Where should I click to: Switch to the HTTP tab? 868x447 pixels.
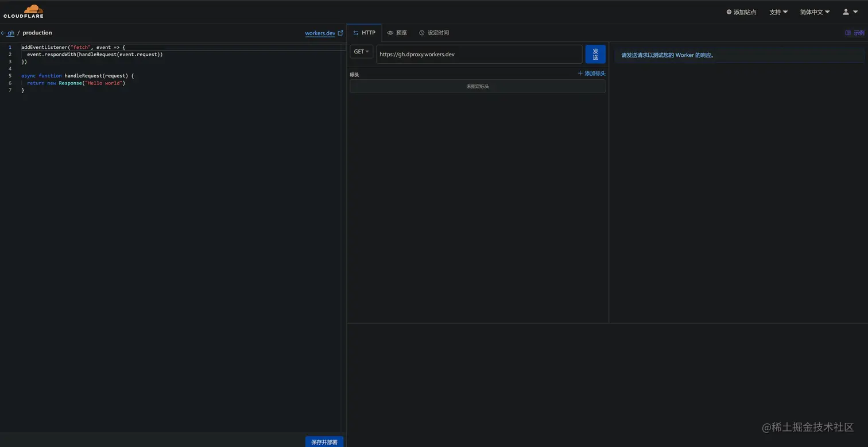[365, 33]
